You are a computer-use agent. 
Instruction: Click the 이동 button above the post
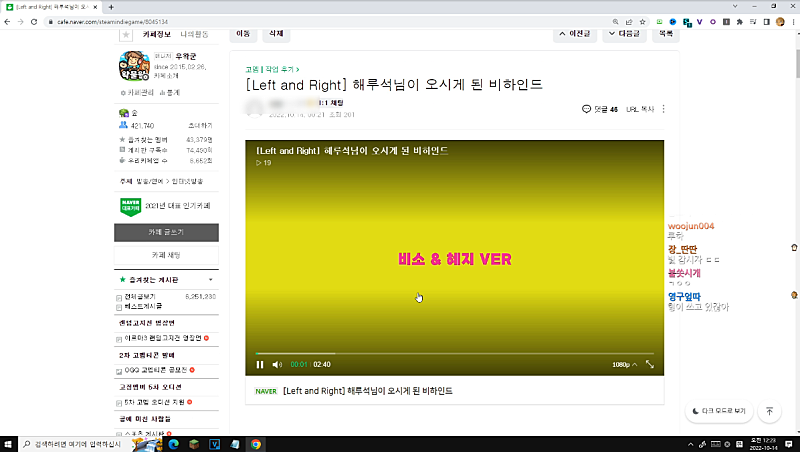tap(243, 34)
